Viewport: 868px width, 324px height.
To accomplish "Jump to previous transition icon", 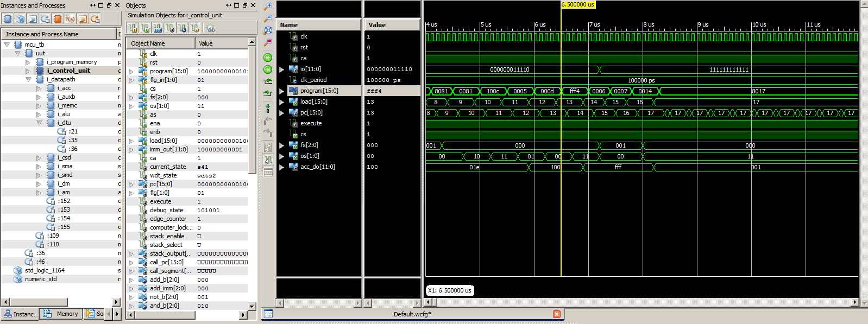I will pyautogui.click(x=268, y=81).
